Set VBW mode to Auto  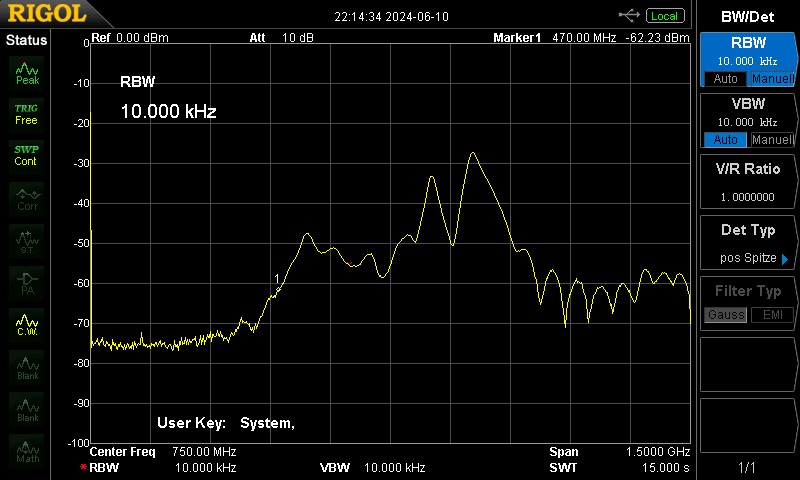[725, 140]
